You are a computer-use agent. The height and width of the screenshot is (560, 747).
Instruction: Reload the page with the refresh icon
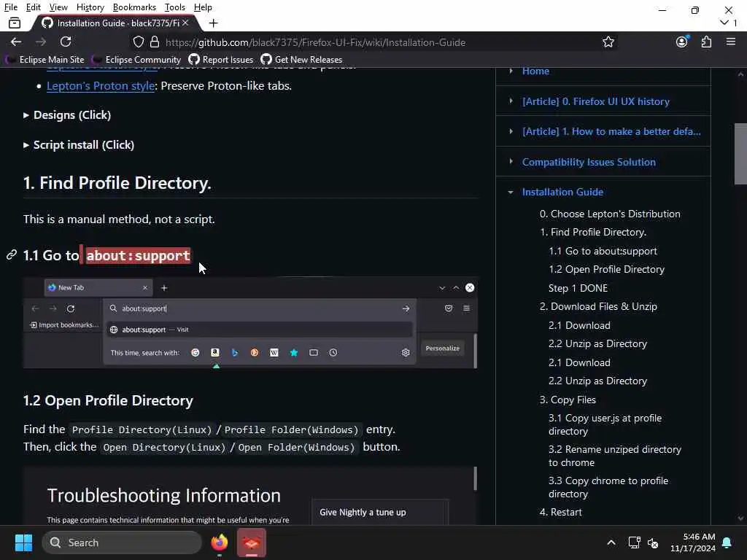[x=66, y=42]
